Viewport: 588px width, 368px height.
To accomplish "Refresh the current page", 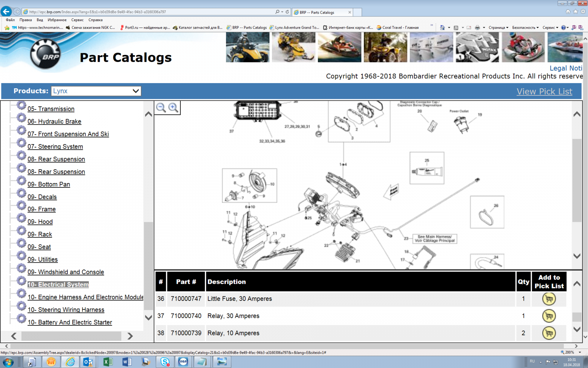I will coord(287,12).
